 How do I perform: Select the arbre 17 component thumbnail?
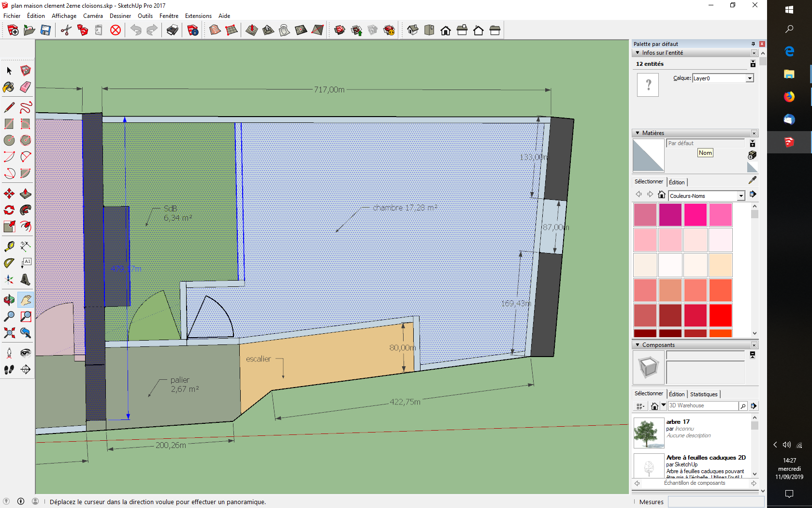point(649,433)
